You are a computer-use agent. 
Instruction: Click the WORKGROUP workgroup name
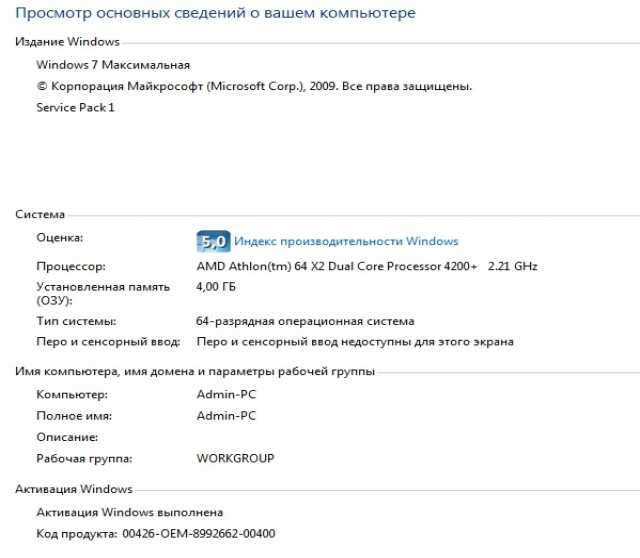coord(236,458)
